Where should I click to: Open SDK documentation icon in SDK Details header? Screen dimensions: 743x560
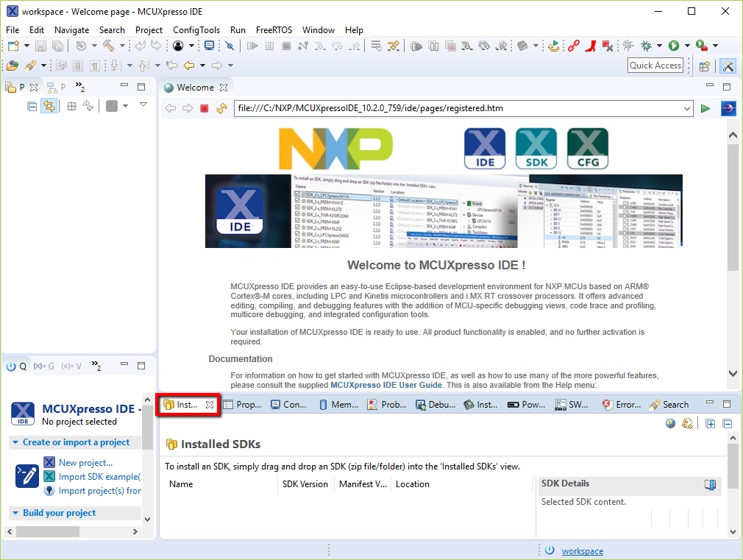point(709,484)
